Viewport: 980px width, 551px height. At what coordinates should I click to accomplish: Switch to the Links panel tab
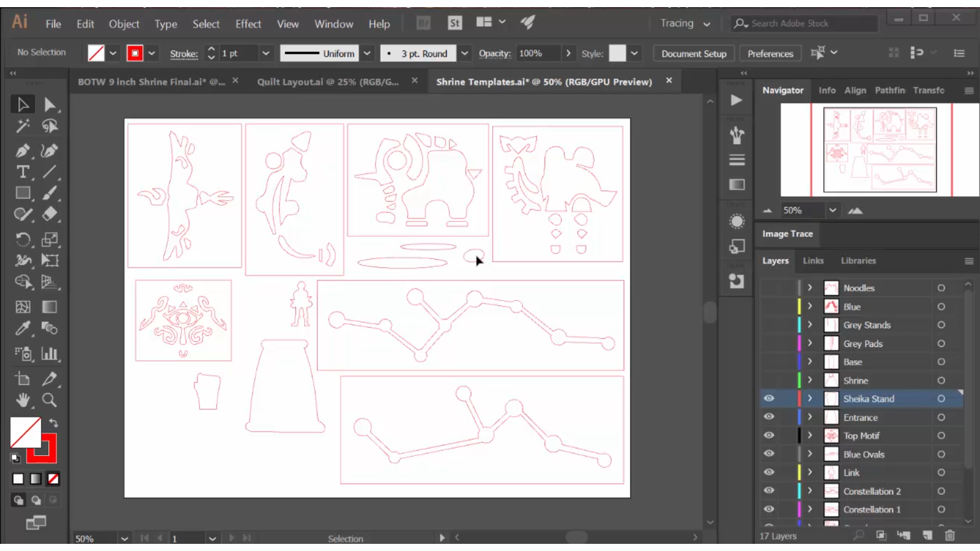pyautogui.click(x=813, y=261)
